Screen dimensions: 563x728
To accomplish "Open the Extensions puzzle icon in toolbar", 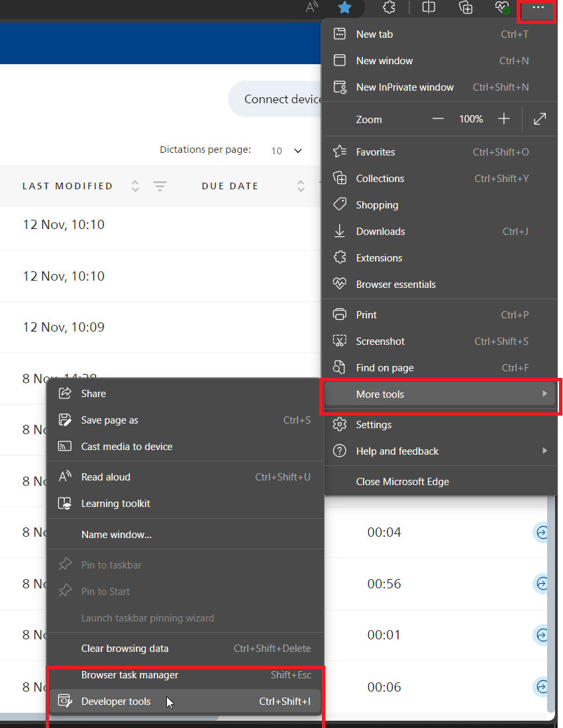I will pyautogui.click(x=389, y=7).
